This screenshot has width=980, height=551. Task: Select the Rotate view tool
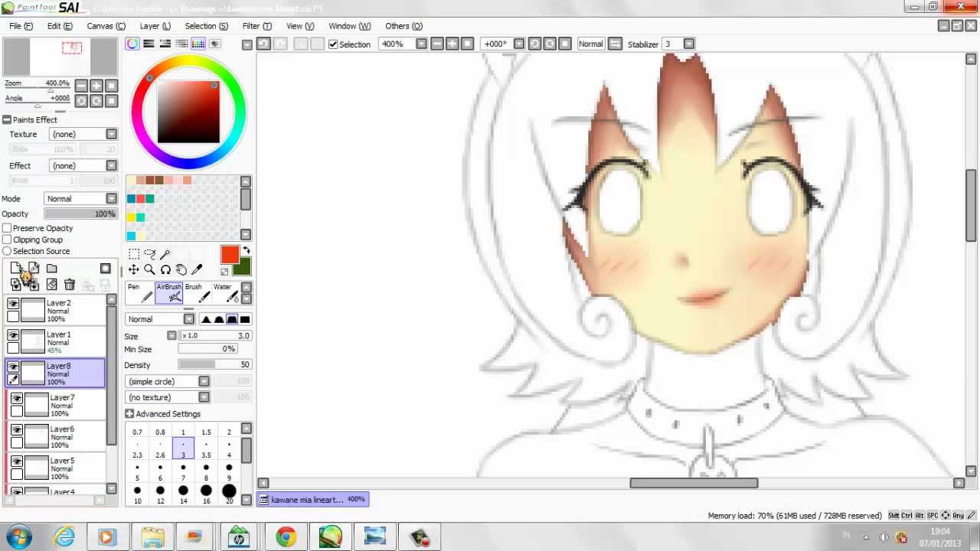point(165,270)
